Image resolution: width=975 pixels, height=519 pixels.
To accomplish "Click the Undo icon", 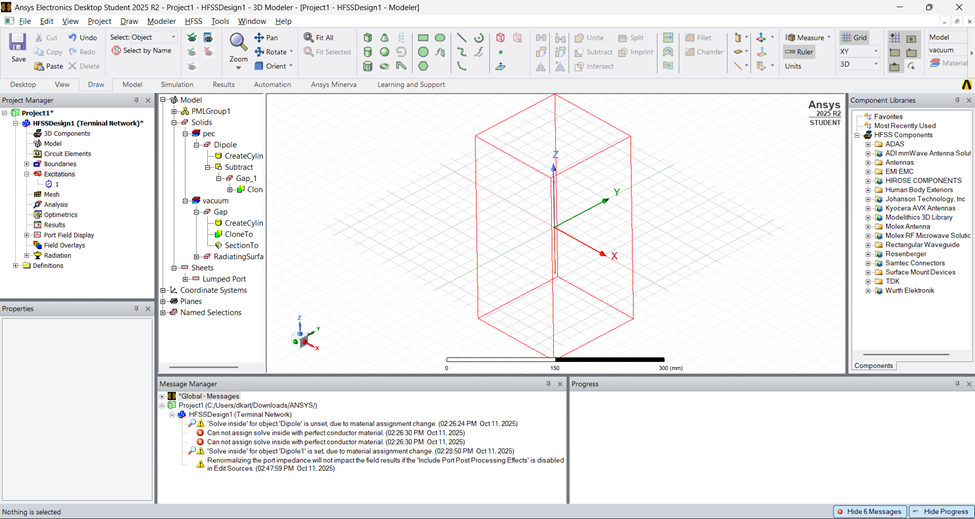I will point(83,38).
